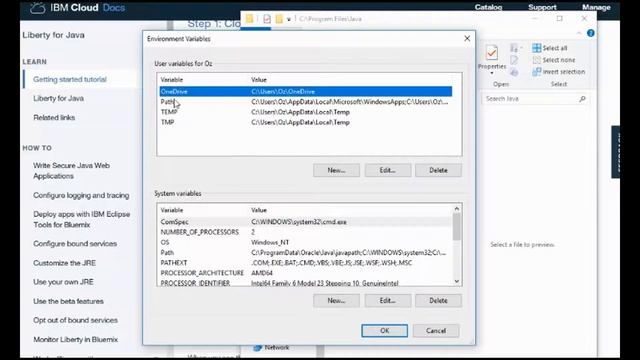Open Getting started tutorial in IBM docs
640x360 pixels.
(x=70, y=79)
